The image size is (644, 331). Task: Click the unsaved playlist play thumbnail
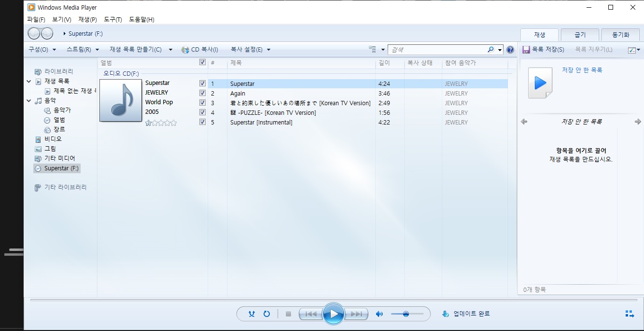(x=540, y=83)
